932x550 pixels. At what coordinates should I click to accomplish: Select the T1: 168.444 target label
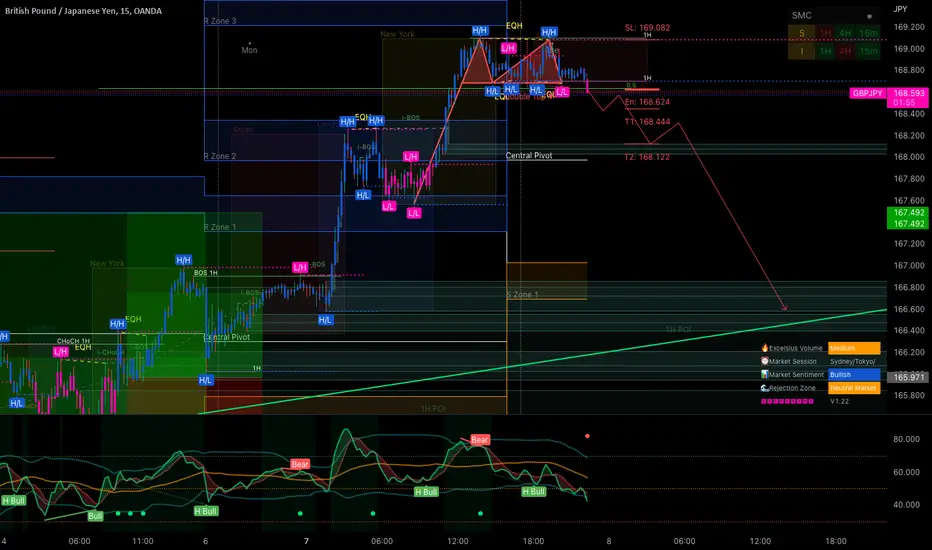point(647,122)
